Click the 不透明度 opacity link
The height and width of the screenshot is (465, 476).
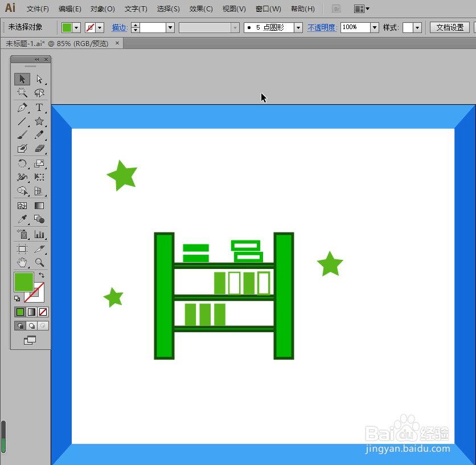click(x=322, y=28)
